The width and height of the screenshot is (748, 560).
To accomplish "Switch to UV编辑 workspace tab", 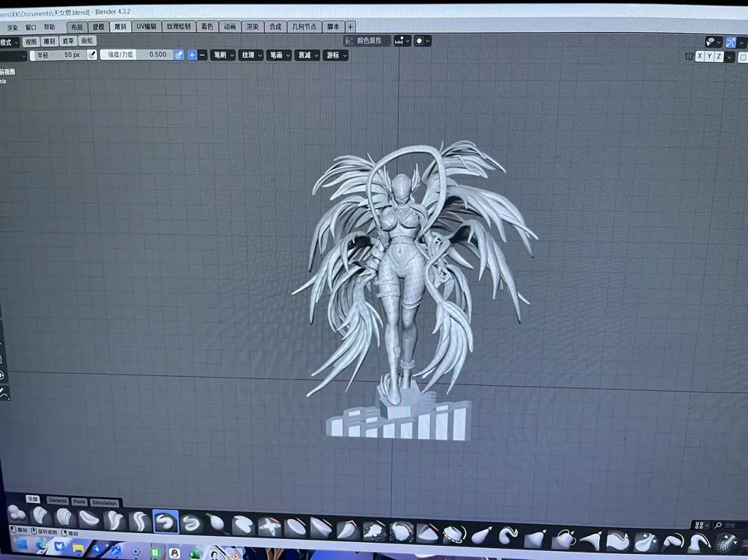I will point(146,27).
